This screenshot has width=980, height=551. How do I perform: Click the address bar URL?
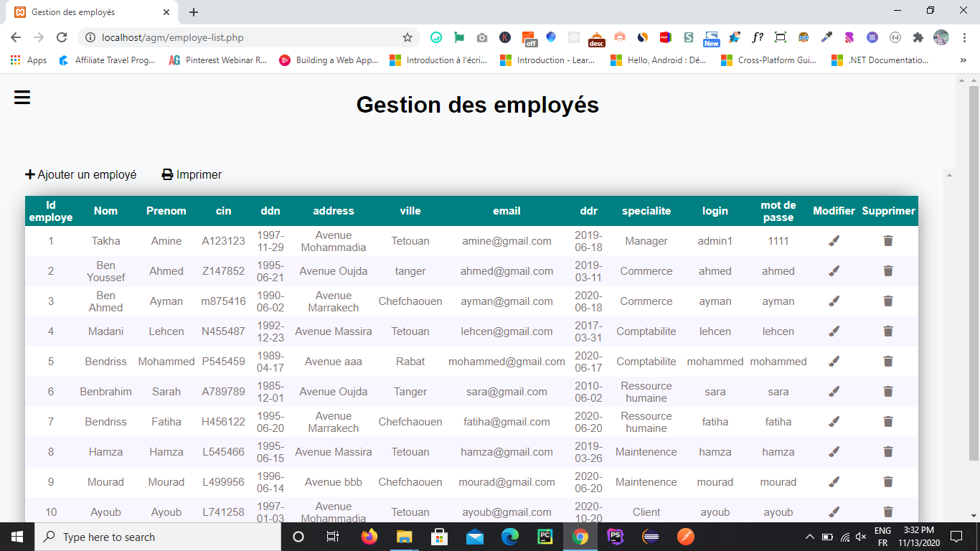[x=173, y=37]
